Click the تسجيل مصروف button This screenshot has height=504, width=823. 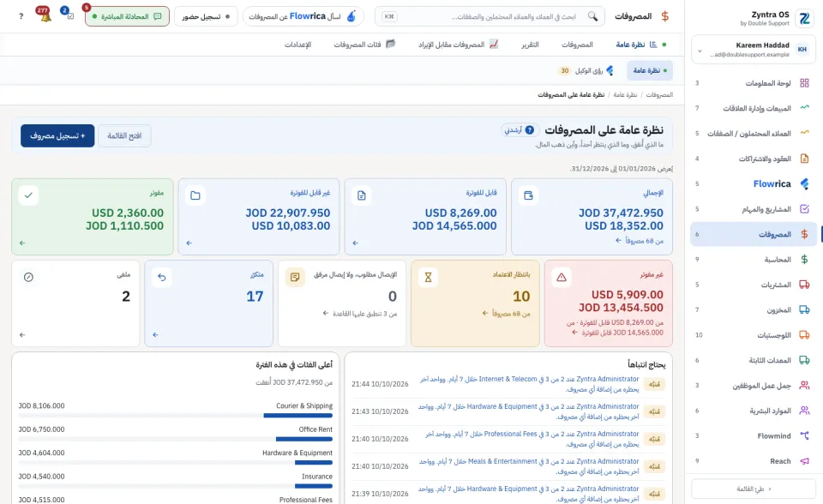(57, 135)
